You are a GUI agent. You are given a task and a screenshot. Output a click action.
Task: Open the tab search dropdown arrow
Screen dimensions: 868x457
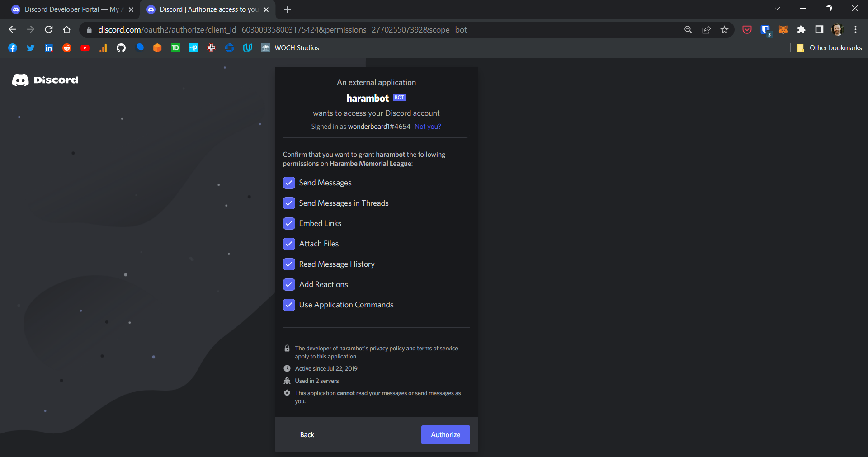coord(777,9)
